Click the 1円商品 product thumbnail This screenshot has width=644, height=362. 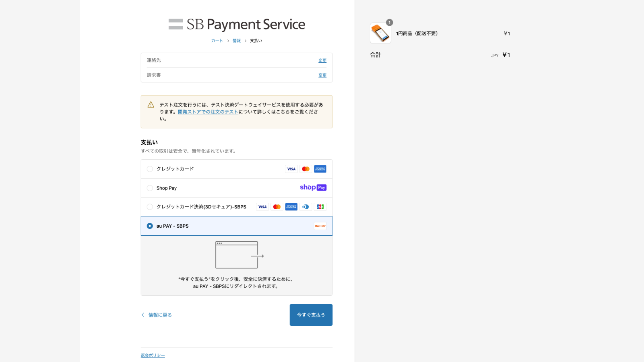click(380, 33)
